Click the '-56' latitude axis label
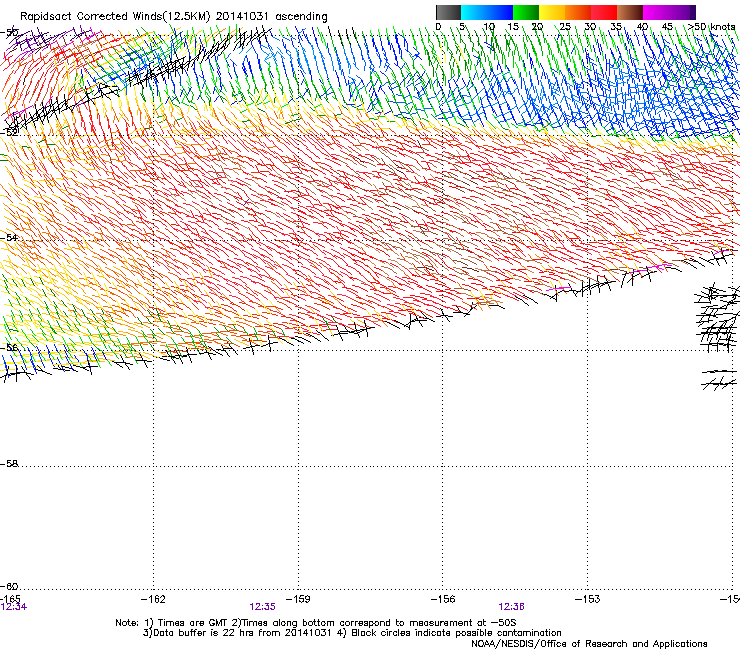Screen dimensions: 740x650 (x=8, y=347)
